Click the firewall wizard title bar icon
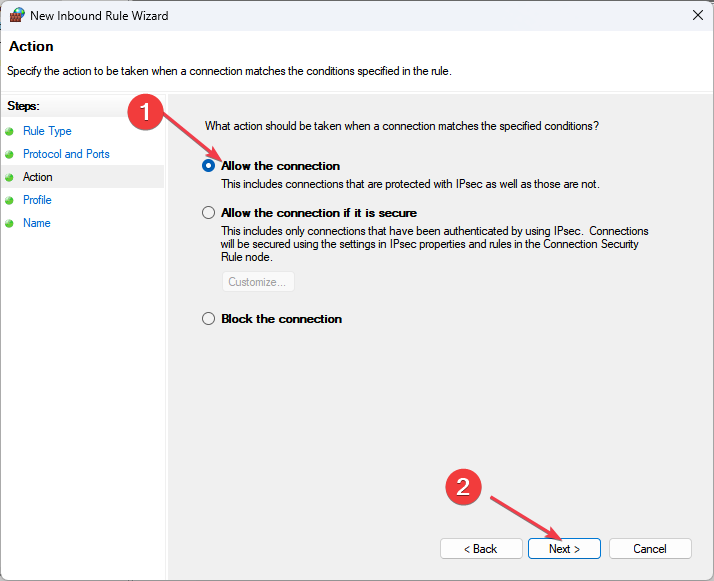Image resolution: width=714 pixels, height=581 pixels. [17, 15]
